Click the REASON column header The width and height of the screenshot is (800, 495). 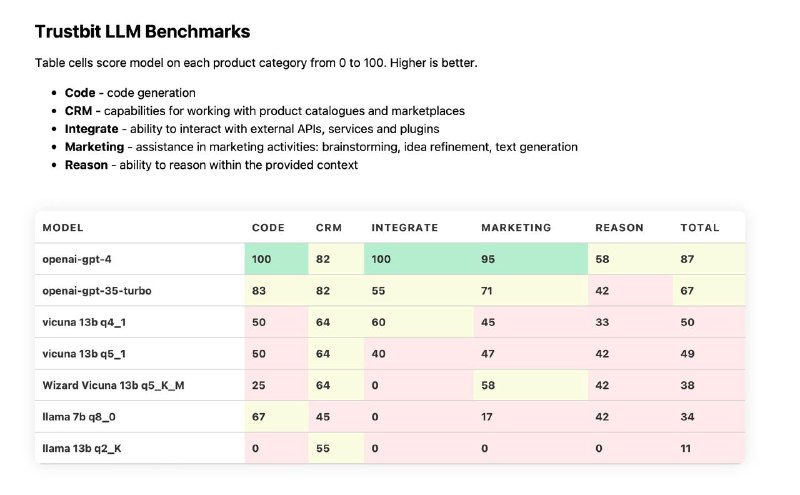point(619,228)
